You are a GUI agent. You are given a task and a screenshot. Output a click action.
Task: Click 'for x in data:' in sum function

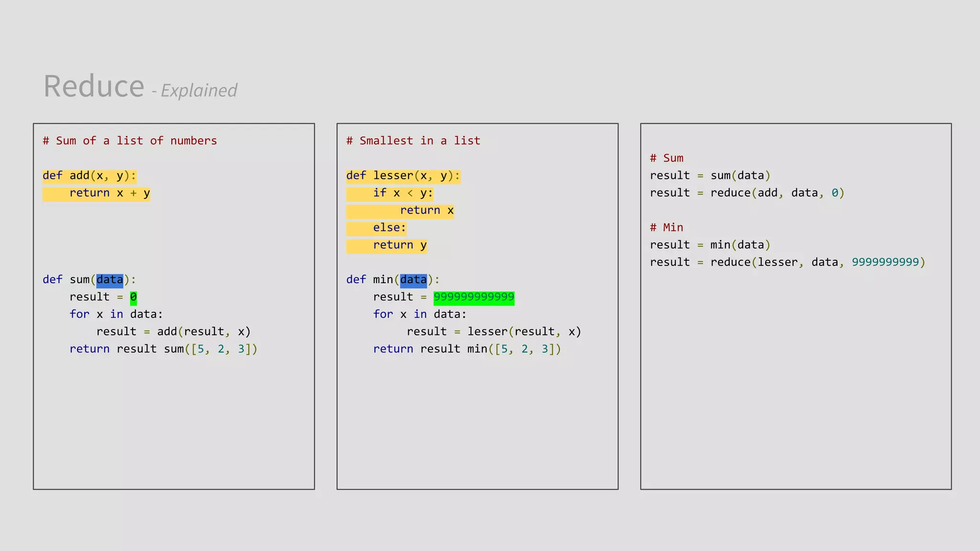(x=116, y=314)
